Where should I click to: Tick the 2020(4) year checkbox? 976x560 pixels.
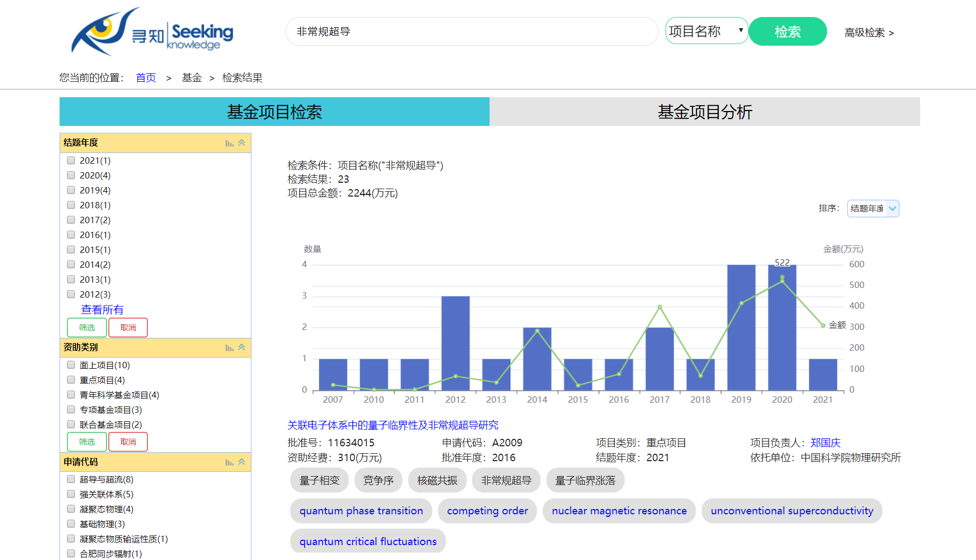coord(71,175)
